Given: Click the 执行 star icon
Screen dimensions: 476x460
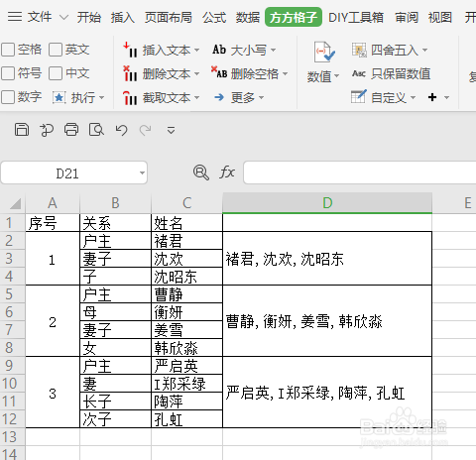Looking at the screenshot, I should (59, 97).
